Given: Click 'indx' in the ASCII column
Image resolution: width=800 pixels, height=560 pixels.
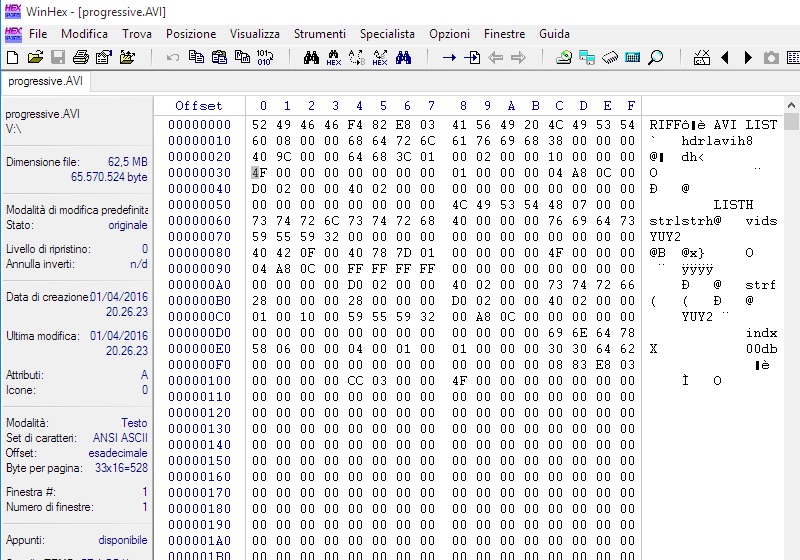Looking at the screenshot, I should tap(762, 333).
